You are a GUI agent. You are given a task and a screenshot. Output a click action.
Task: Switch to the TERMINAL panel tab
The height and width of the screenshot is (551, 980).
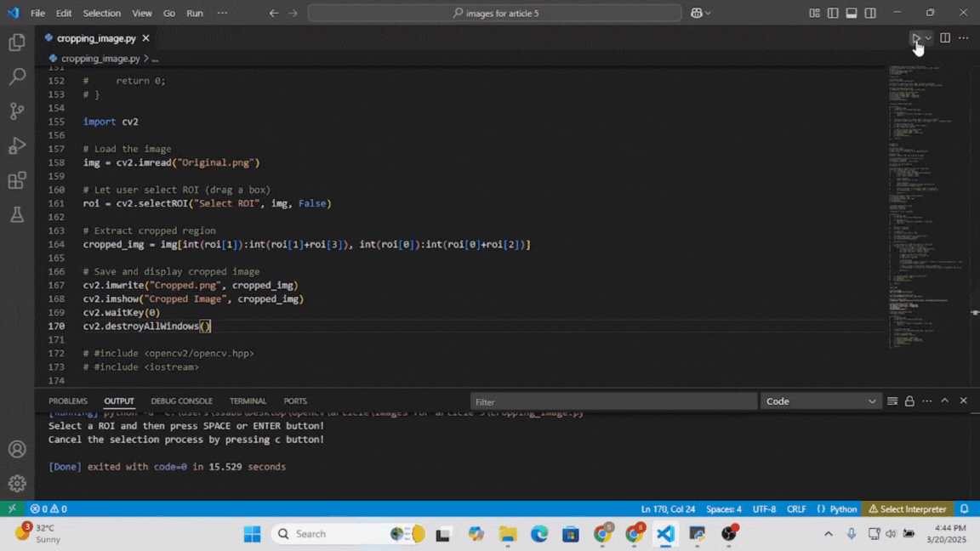coord(248,401)
